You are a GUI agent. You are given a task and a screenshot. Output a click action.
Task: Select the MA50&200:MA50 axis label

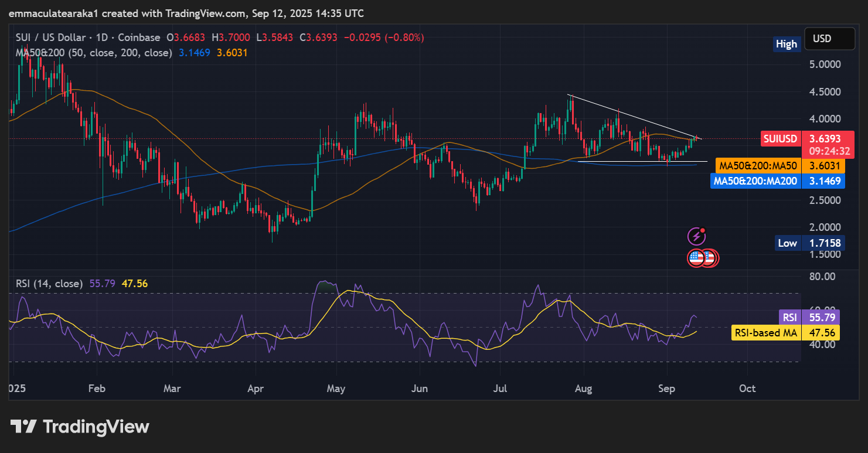(758, 166)
